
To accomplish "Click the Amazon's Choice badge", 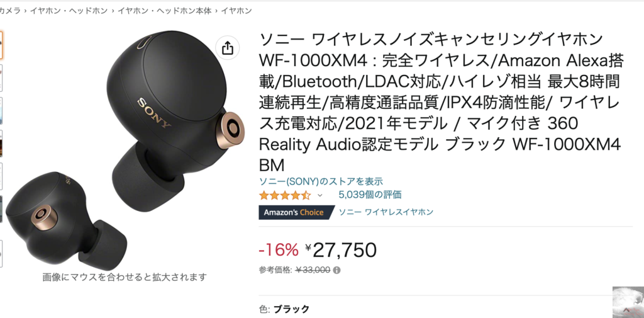I will pos(292,213).
